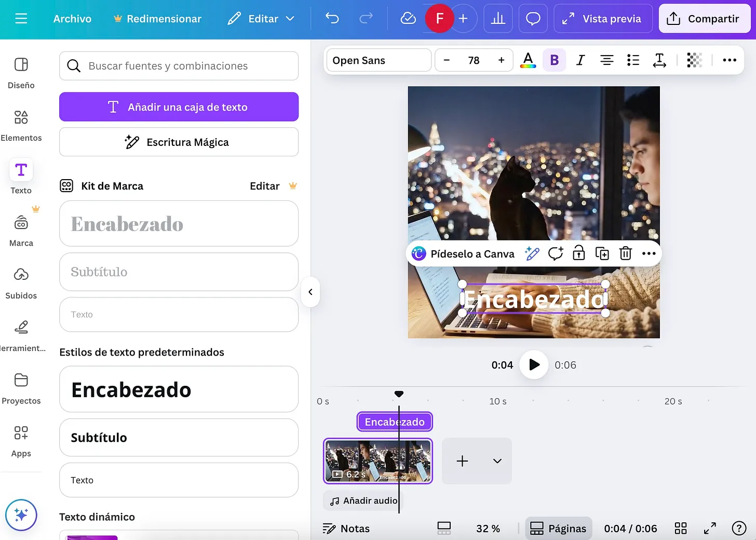Open the font color picker
756x540 pixels.
point(528,60)
